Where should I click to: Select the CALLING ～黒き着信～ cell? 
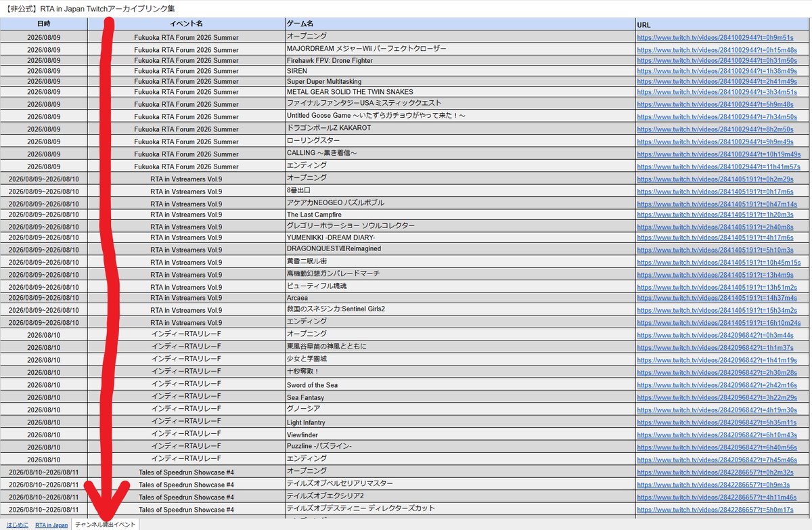460,154
